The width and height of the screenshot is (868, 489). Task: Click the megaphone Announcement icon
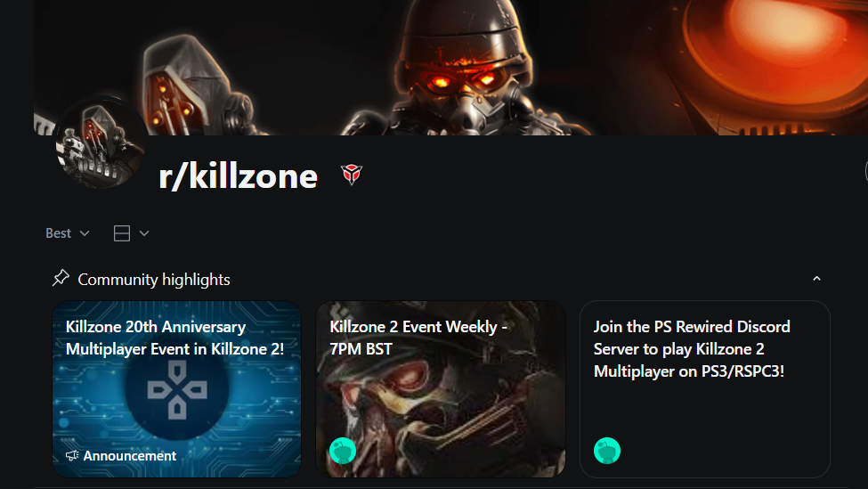tap(72, 456)
